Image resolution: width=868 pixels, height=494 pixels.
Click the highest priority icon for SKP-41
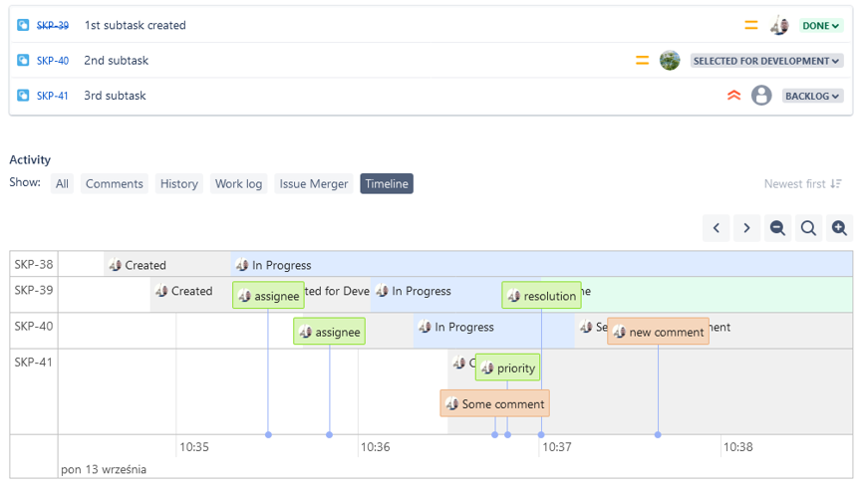pos(734,96)
